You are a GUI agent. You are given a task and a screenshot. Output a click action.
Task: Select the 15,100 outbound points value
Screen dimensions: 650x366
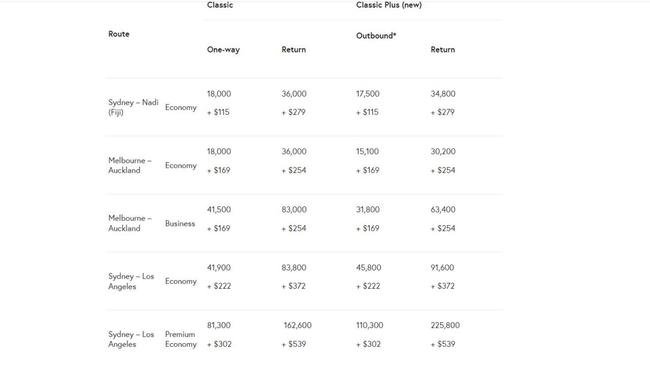367,152
